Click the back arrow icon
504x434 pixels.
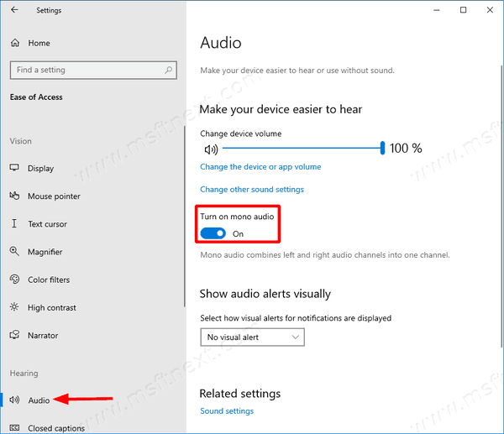[x=14, y=10]
